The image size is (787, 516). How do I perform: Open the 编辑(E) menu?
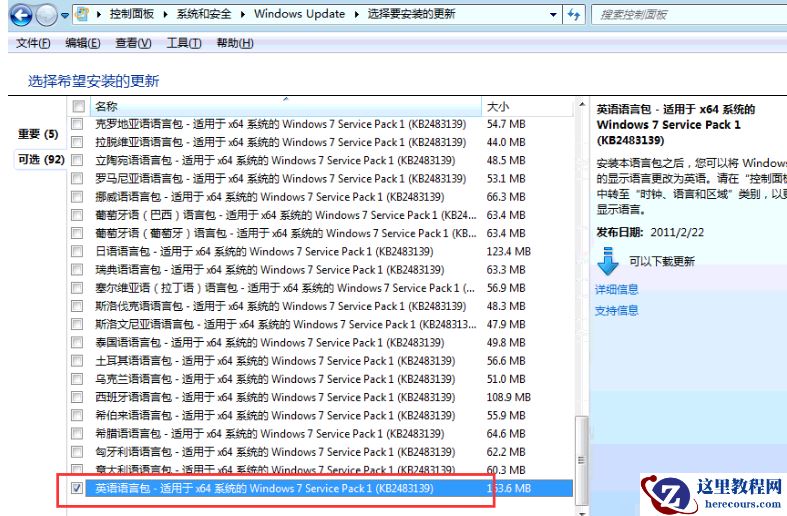(83, 43)
